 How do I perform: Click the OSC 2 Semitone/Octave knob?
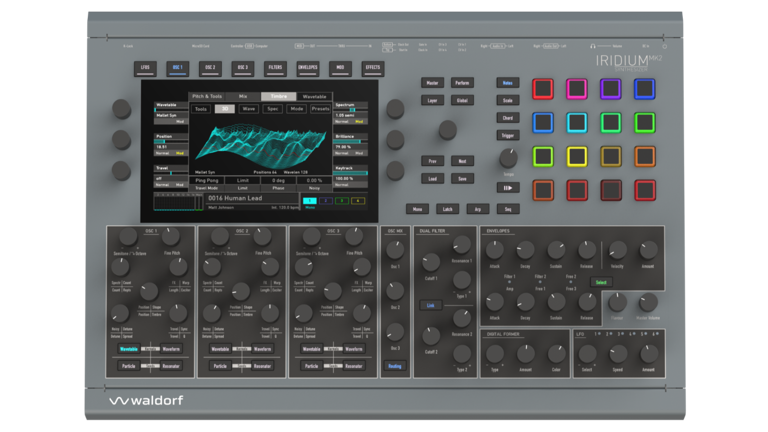tap(219, 236)
